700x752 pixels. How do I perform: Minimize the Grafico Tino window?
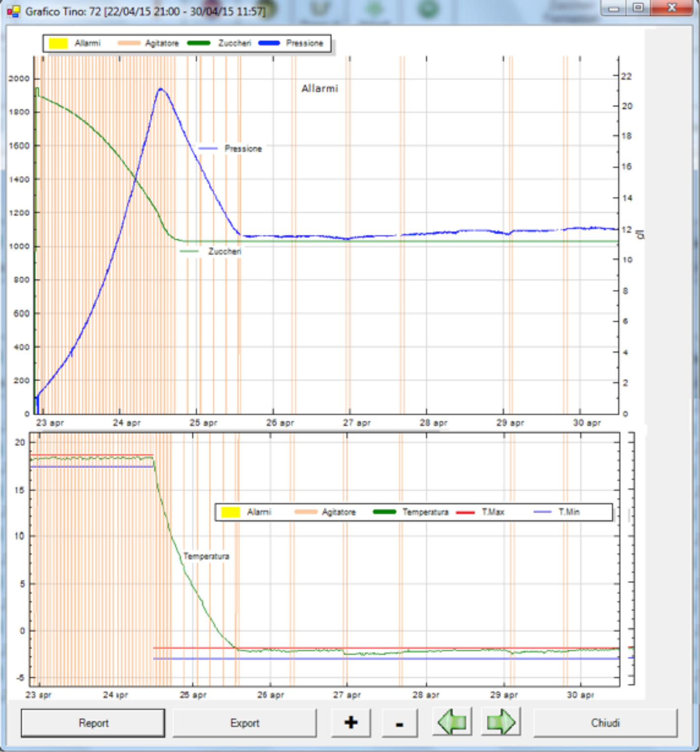tap(613, 8)
